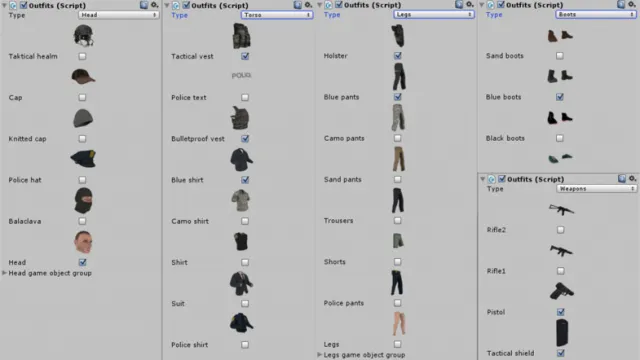Open gear settings of Head Outfits script
This screenshot has height=360, width=640.
click(x=154, y=5)
